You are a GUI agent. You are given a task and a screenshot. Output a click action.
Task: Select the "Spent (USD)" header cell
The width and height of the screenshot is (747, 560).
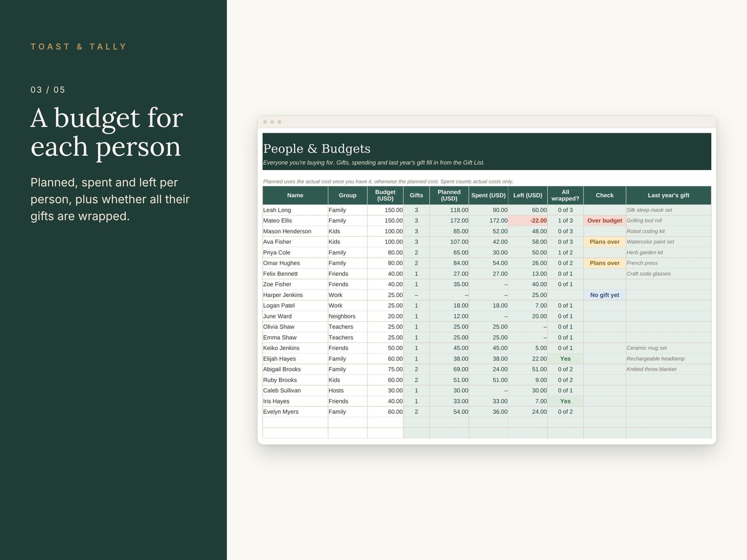coord(488,196)
